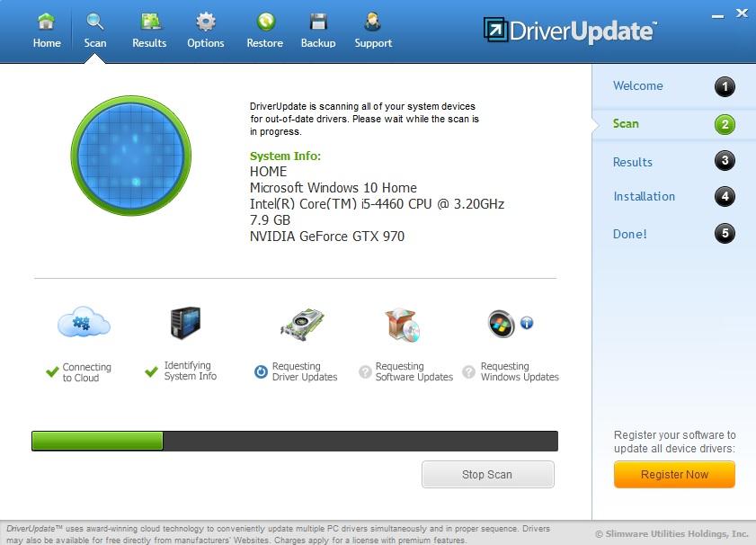
Task: Select the Scan step in sidebar
Action: (626, 124)
